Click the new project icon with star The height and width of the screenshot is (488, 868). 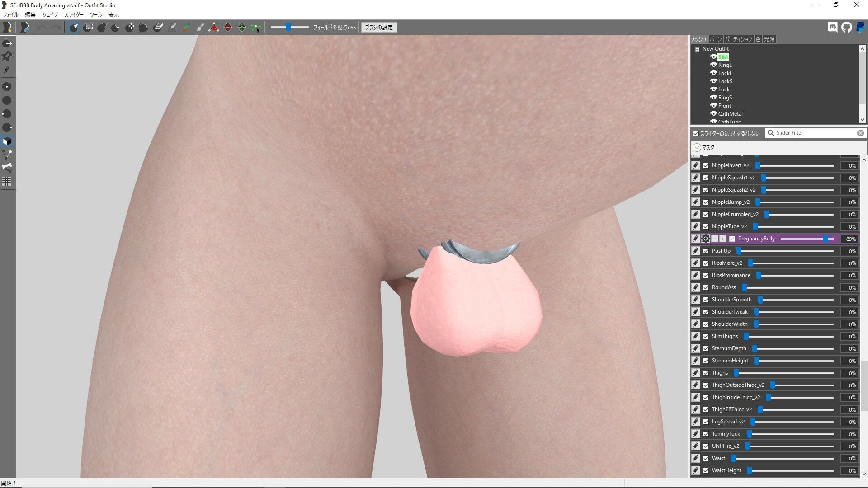[x=7, y=28]
